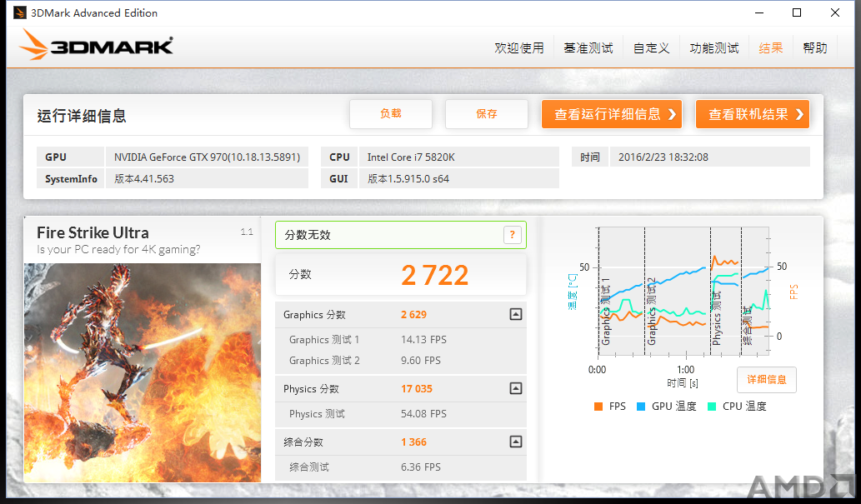Click the combined score value 1 366

[413, 442]
